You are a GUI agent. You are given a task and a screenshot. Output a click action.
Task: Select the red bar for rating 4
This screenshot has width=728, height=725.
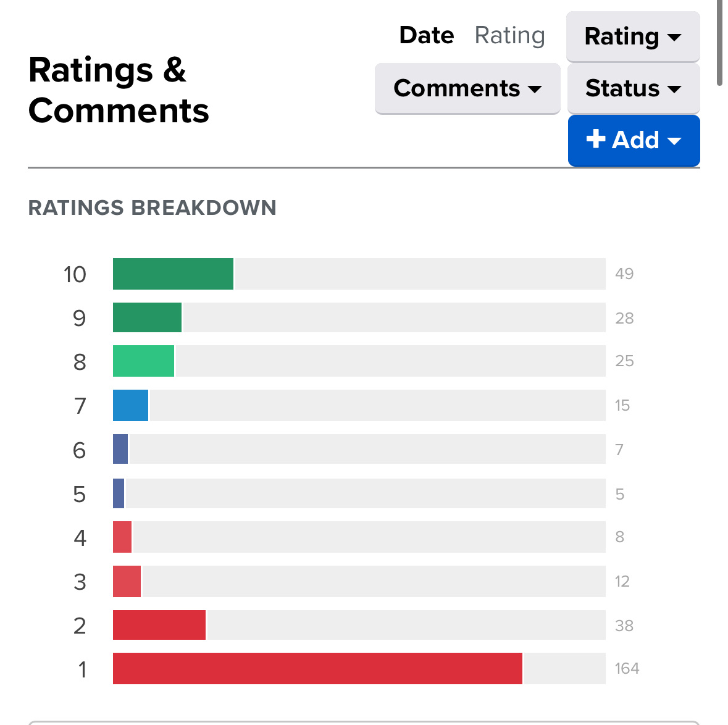click(122, 537)
